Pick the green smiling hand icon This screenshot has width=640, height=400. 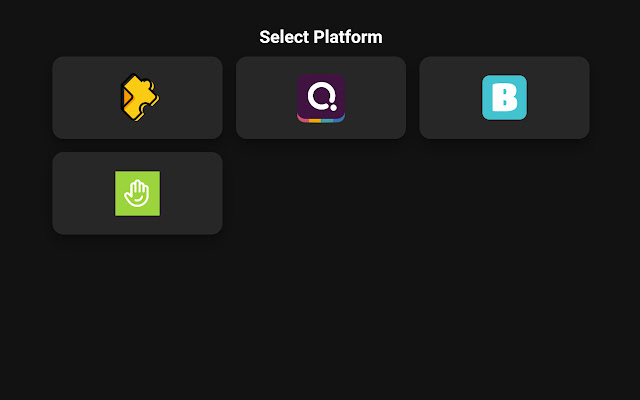pyautogui.click(x=138, y=193)
